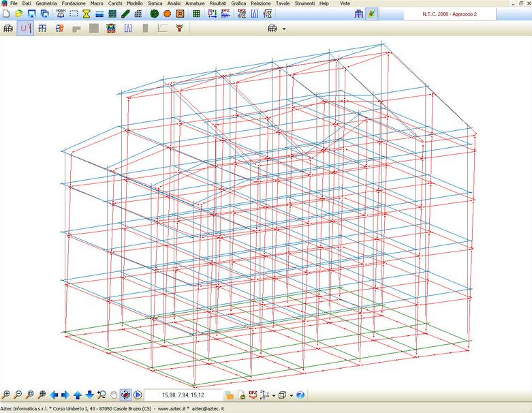The height and width of the screenshot is (413, 532).
Task: Toggle the 3D rotate view button
Action: click(125, 395)
